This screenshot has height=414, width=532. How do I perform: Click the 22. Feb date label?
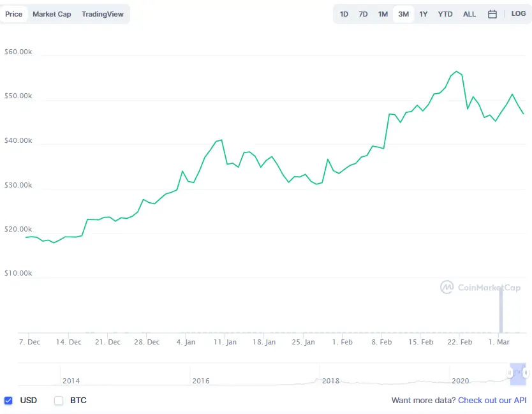pos(460,342)
